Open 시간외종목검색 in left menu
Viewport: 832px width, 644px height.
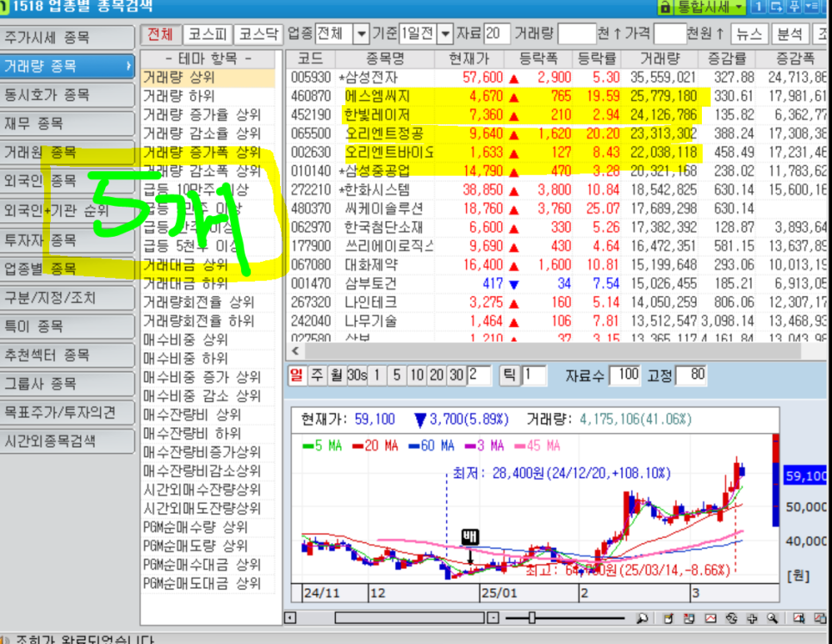point(67,442)
